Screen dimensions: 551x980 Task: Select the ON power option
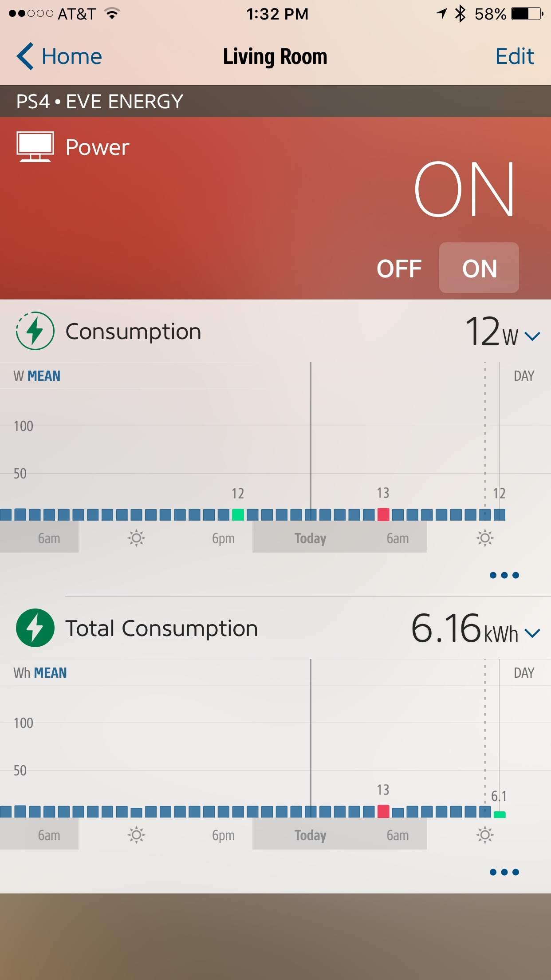point(479,269)
